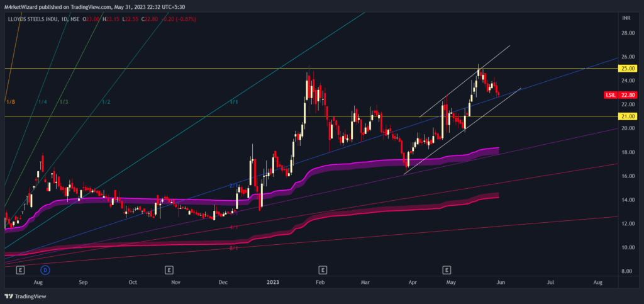This screenshot has height=304, width=644.
Task: Click the earnings marker E near February
Action: tap(323, 270)
